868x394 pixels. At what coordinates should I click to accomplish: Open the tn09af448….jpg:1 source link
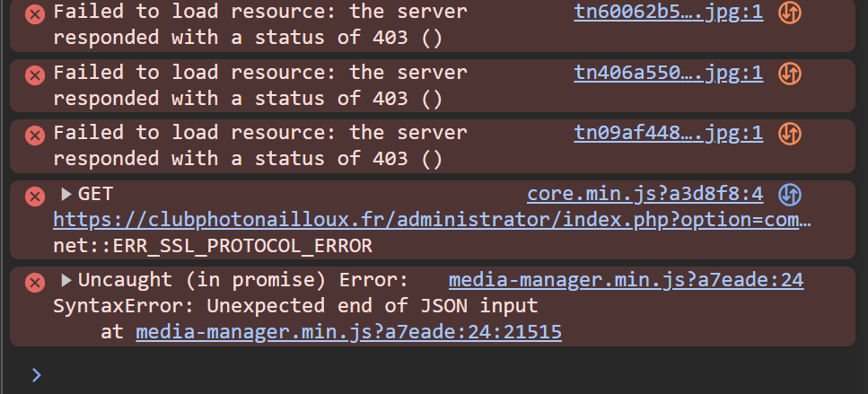[668, 134]
